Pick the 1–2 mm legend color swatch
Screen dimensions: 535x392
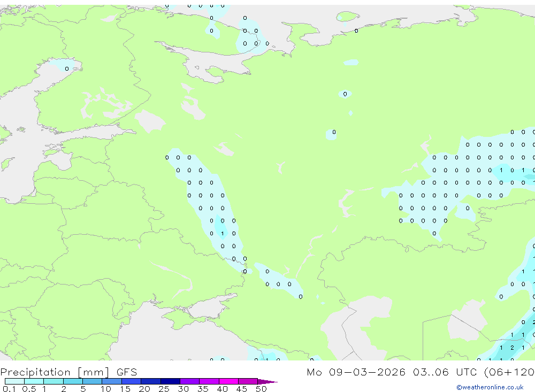point(53,381)
